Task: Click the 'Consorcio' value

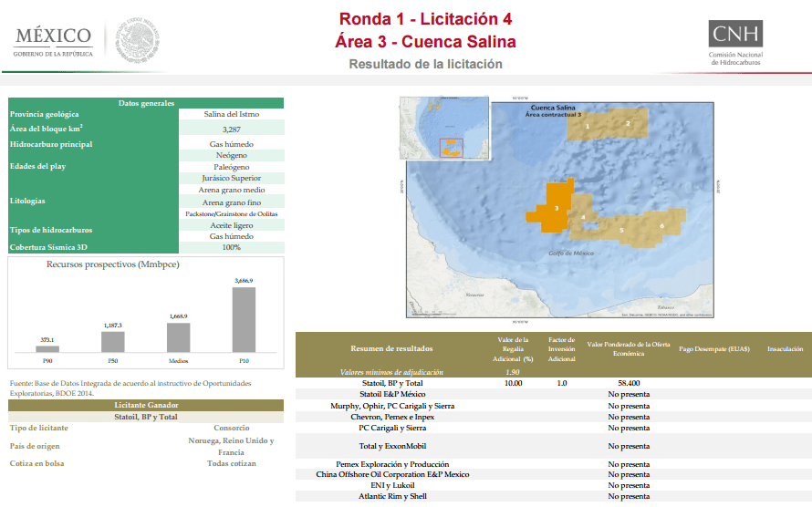Action: click(x=232, y=428)
